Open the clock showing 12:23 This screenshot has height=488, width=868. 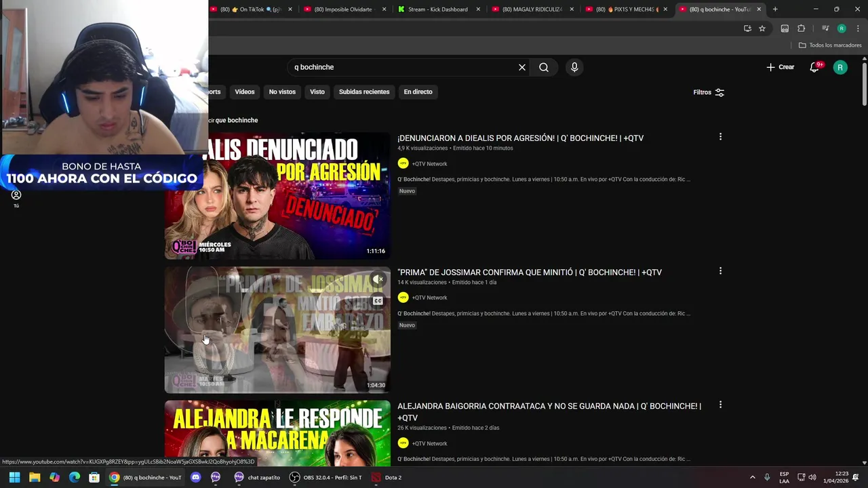[x=835, y=477]
